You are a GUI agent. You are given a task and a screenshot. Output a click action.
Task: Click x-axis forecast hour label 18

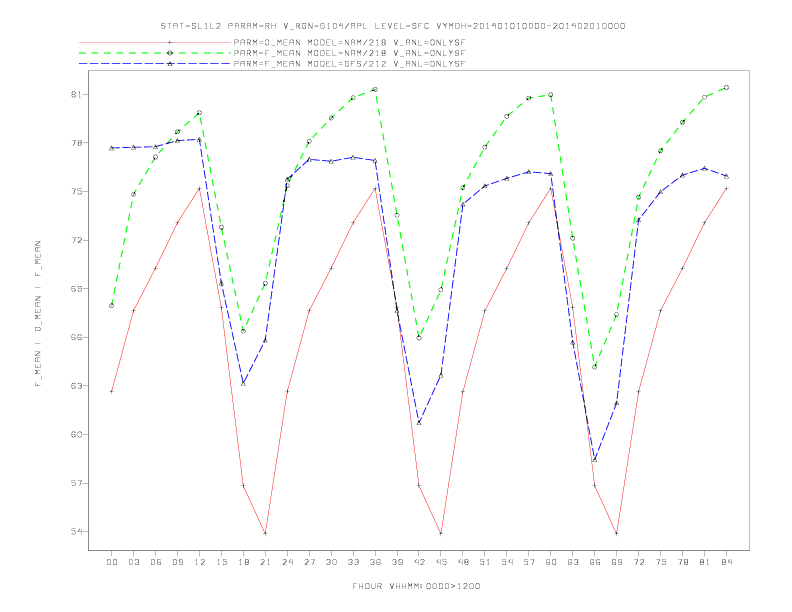[243, 562]
